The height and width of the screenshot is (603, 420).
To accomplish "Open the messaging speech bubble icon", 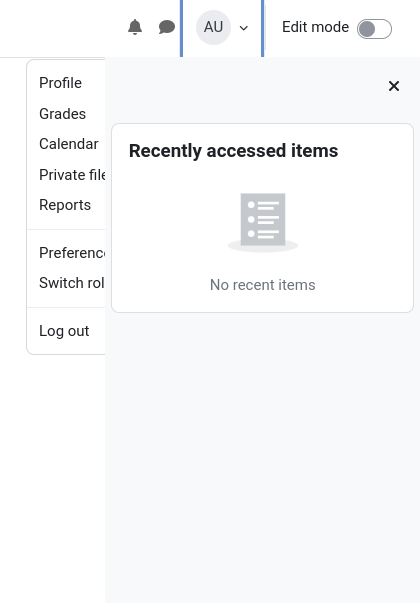I will (x=167, y=27).
